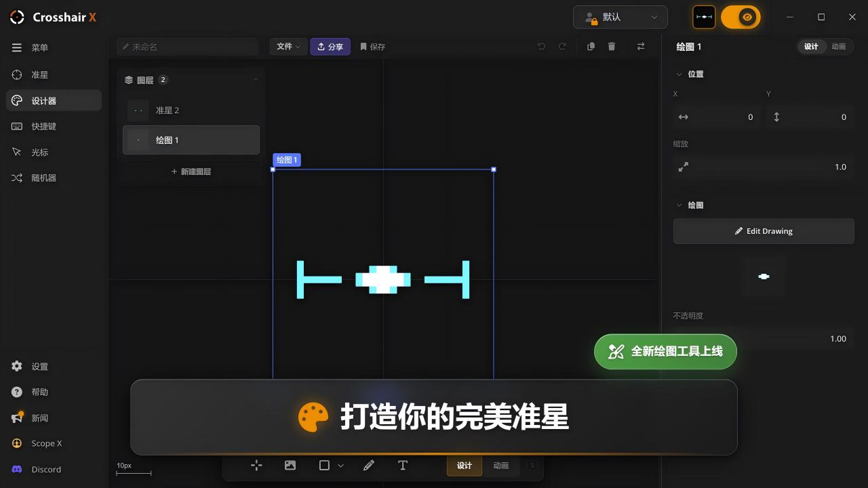
Task: Toggle the crosshair visibility eye switch
Action: tap(741, 17)
